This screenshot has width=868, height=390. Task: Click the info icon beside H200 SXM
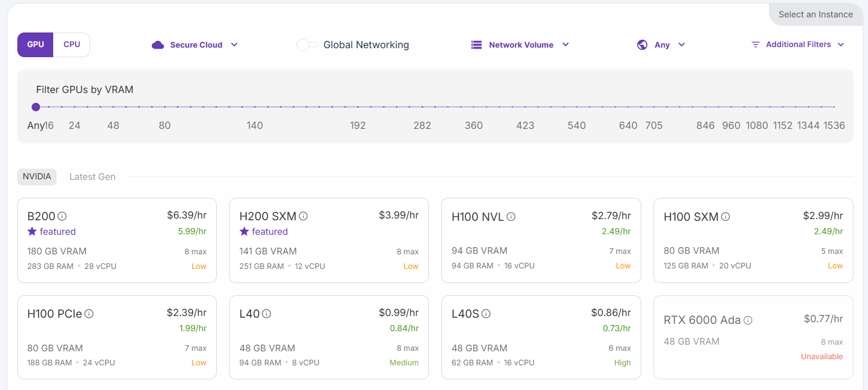[303, 216]
